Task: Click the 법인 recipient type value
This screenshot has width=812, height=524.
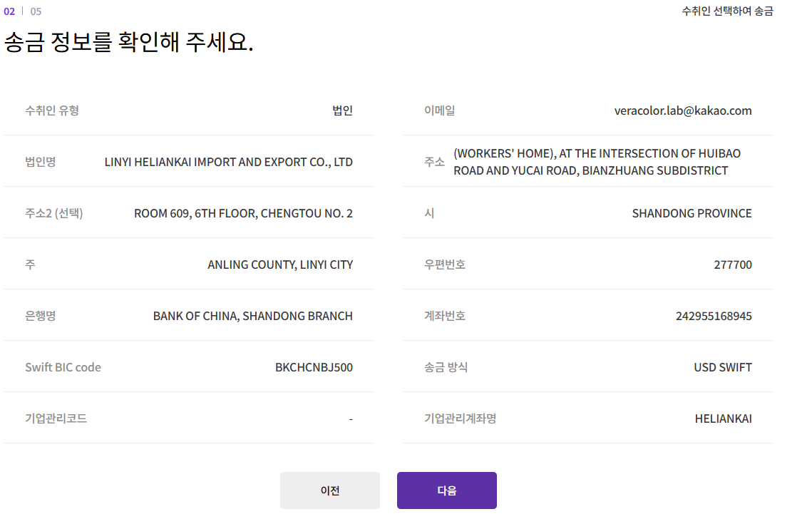Action: tap(342, 111)
